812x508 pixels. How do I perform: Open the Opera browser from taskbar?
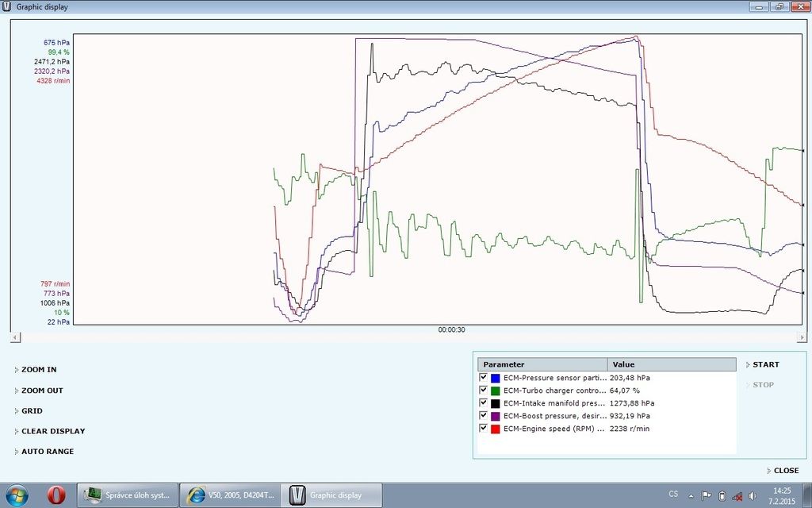[x=56, y=495]
